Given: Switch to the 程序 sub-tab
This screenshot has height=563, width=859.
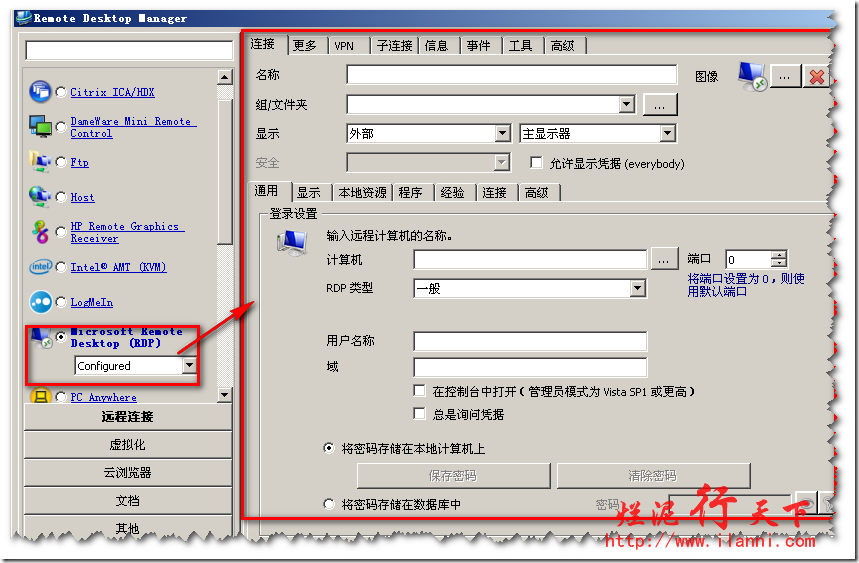Looking at the screenshot, I should click(411, 192).
